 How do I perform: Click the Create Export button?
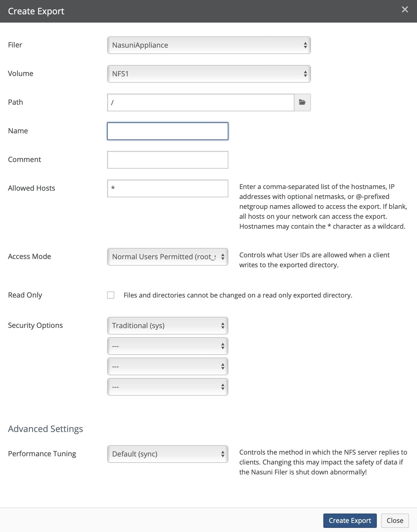[x=350, y=520]
